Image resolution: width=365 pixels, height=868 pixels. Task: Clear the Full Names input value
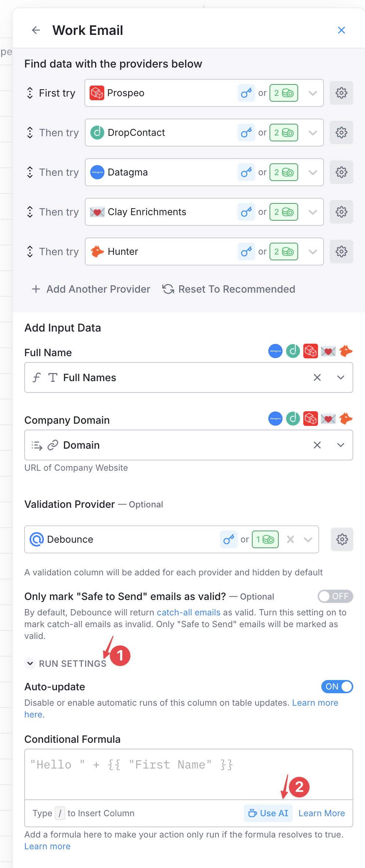pos(317,377)
